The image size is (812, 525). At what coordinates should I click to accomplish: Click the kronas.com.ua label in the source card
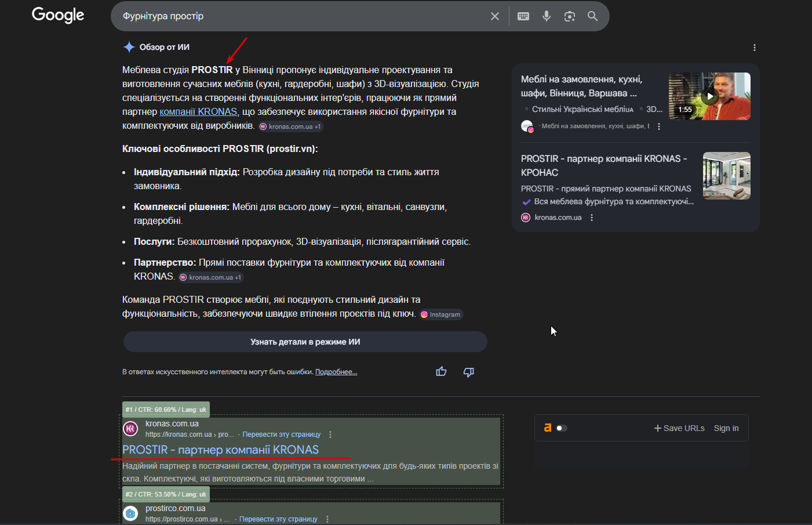pyautogui.click(x=558, y=218)
